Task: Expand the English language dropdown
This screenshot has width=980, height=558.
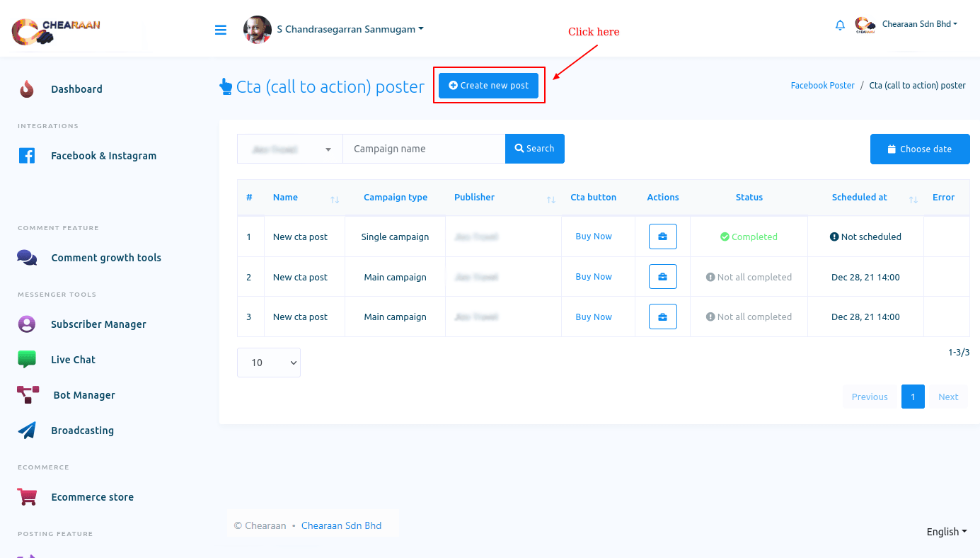Action: tap(946, 532)
